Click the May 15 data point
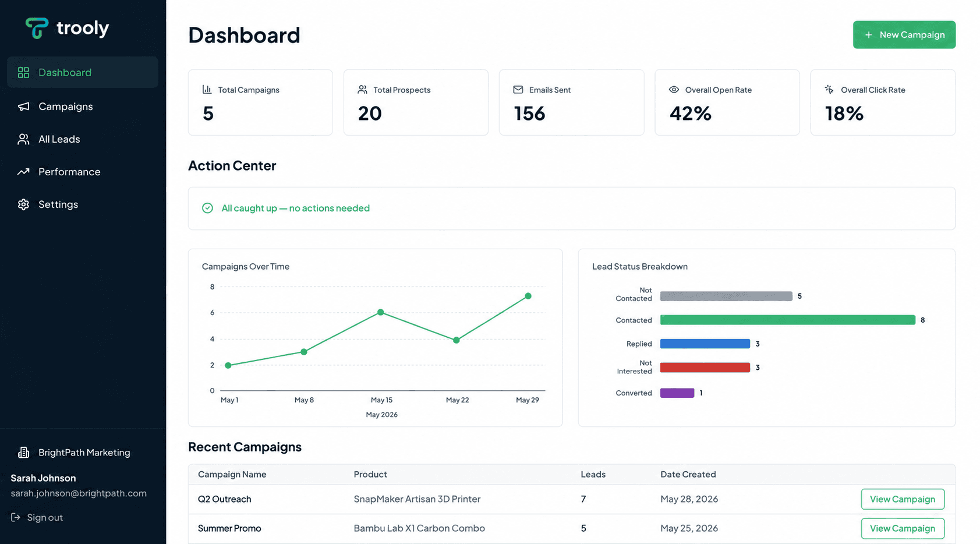Screen dimensions: 980x544 (381, 312)
